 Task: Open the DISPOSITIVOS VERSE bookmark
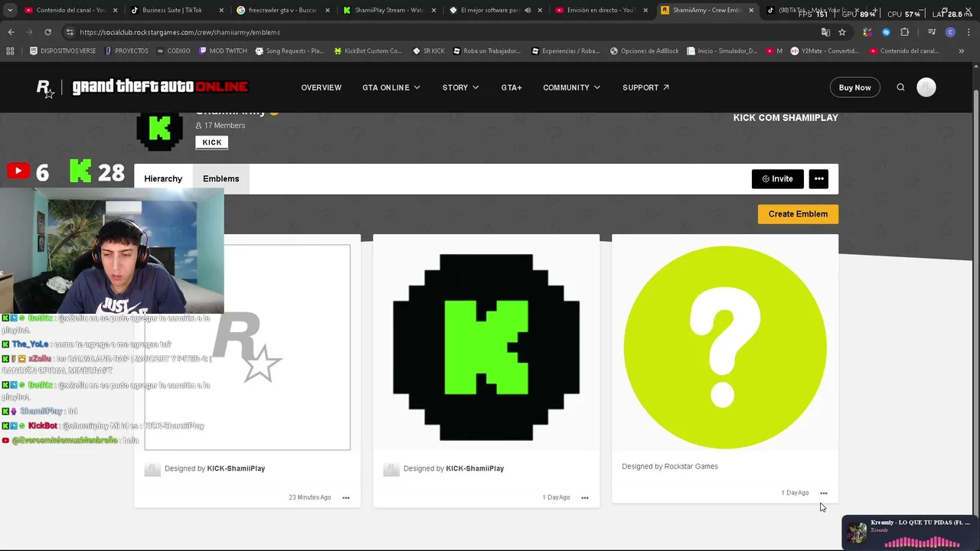tap(63, 51)
